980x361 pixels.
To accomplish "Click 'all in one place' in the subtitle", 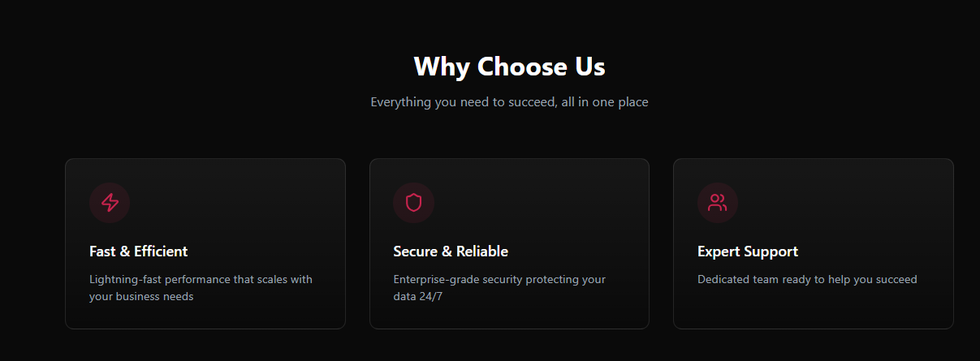I will point(604,102).
